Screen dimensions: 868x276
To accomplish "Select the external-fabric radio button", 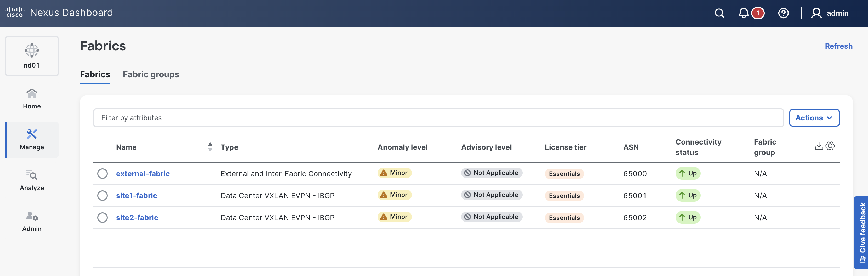I will pyautogui.click(x=102, y=173).
